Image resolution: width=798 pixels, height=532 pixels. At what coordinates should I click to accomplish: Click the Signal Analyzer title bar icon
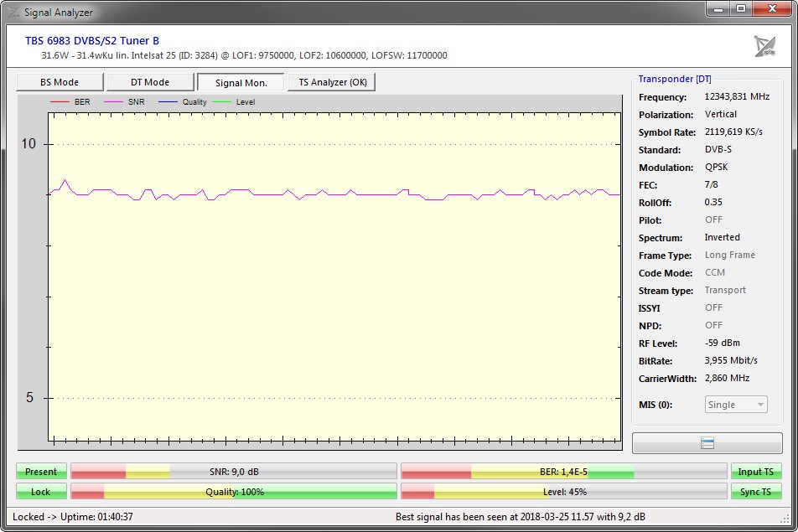13,13
